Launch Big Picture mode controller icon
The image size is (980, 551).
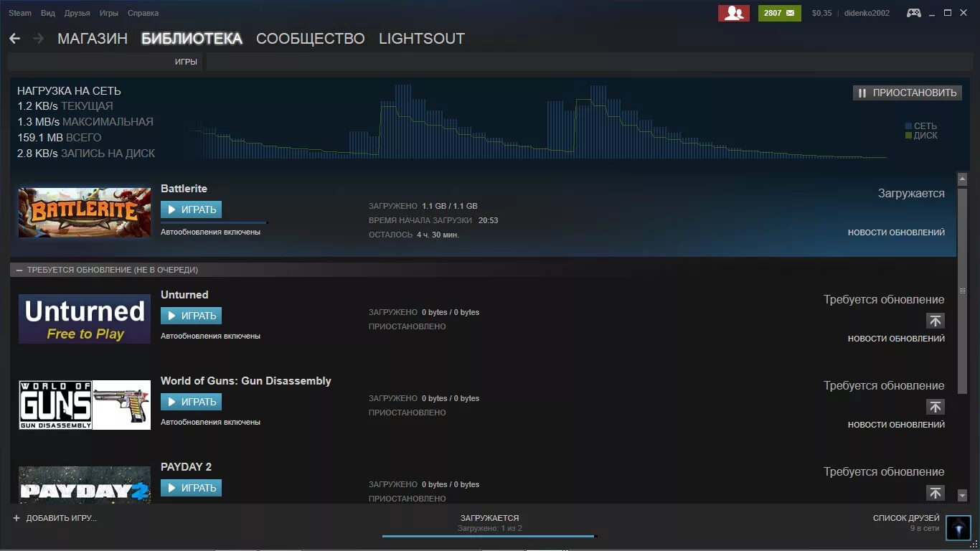pos(913,13)
